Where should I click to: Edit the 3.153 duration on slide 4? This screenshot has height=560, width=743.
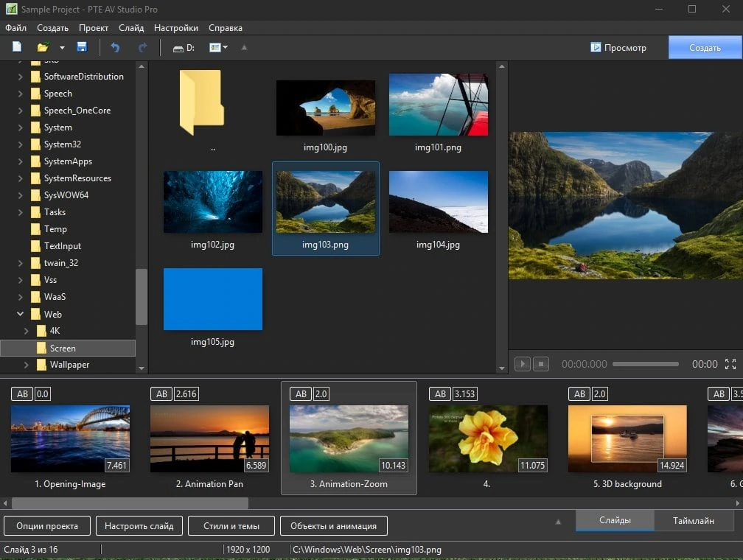(465, 393)
